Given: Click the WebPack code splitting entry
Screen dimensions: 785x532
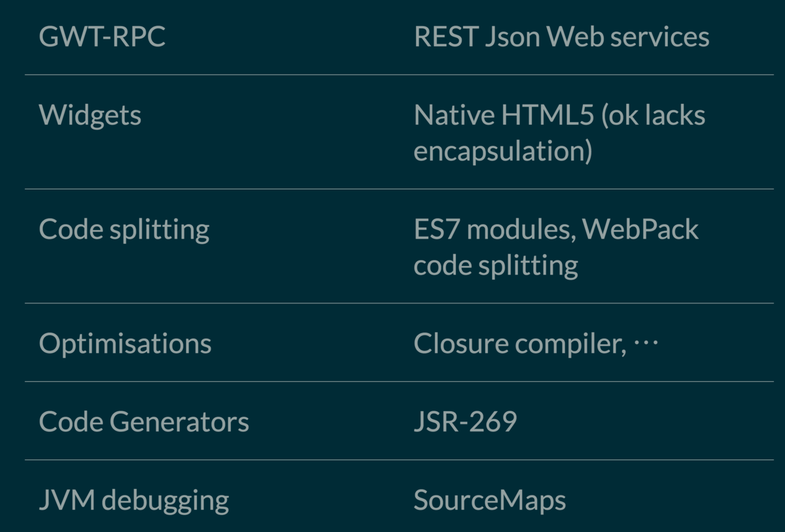Looking at the screenshot, I should [556, 246].
